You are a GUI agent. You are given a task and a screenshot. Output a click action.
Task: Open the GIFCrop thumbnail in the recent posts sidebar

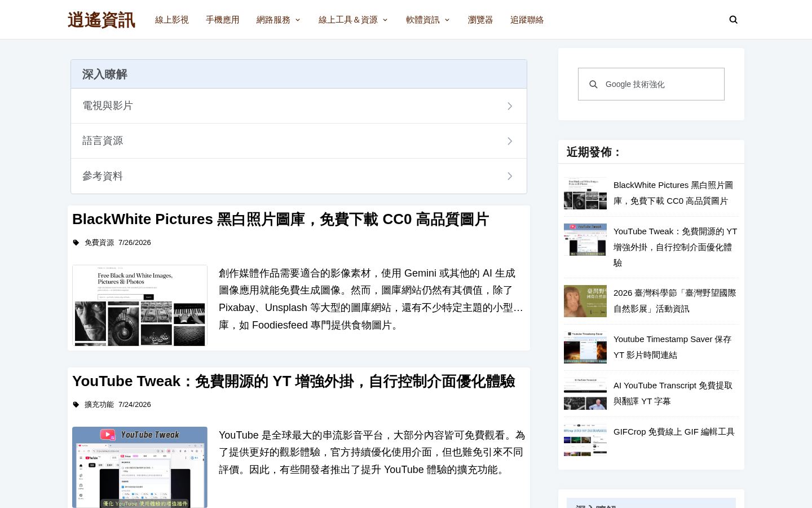click(x=585, y=440)
